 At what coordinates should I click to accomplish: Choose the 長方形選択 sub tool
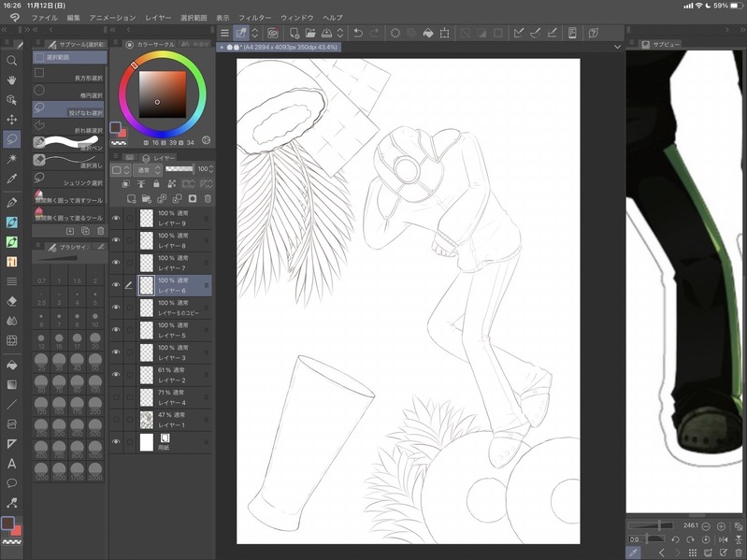click(x=69, y=74)
